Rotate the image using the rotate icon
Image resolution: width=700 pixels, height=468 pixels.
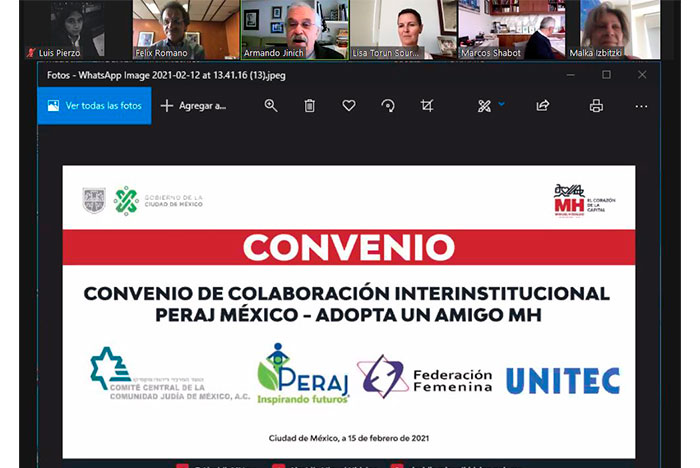tap(388, 106)
